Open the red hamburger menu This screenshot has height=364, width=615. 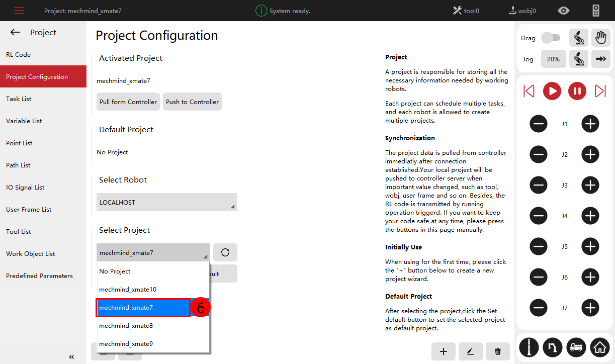click(x=19, y=11)
